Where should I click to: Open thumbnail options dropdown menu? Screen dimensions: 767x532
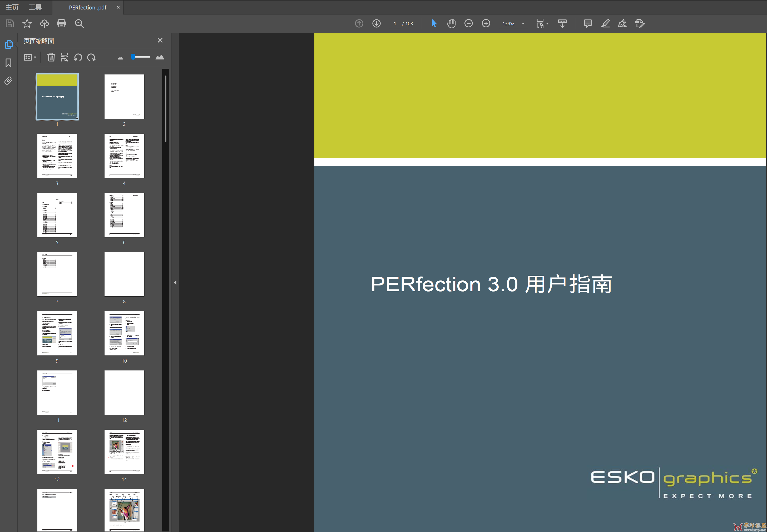(x=30, y=57)
